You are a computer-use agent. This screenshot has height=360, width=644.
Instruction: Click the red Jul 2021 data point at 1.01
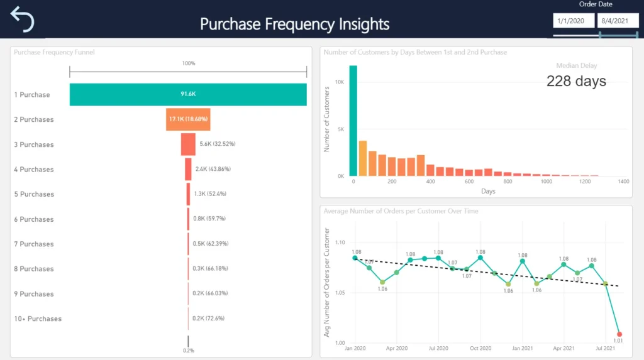pos(619,334)
